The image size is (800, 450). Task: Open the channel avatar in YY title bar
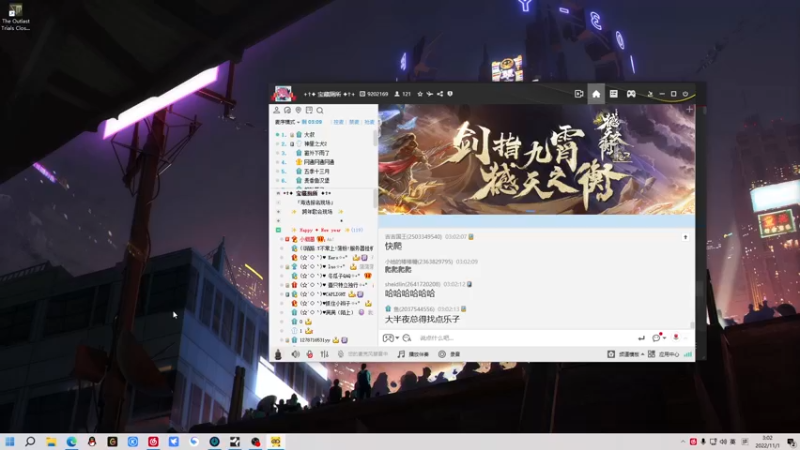tap(283, 94)
